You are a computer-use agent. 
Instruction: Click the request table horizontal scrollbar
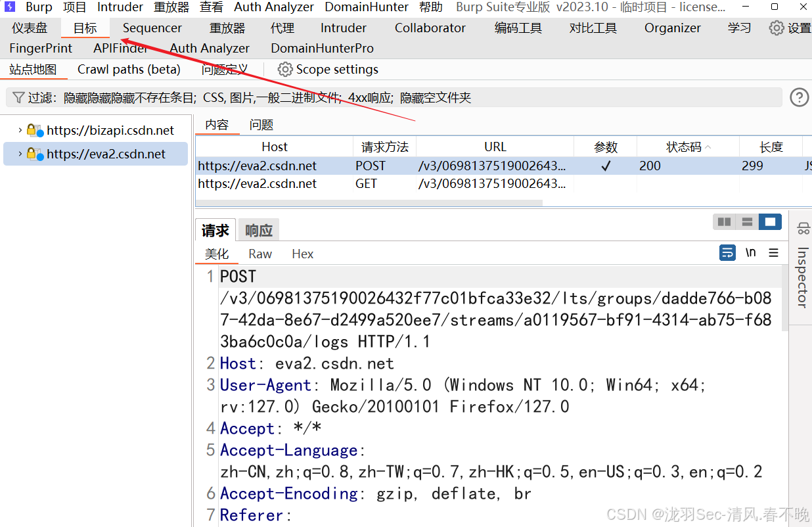click(369, 203)
